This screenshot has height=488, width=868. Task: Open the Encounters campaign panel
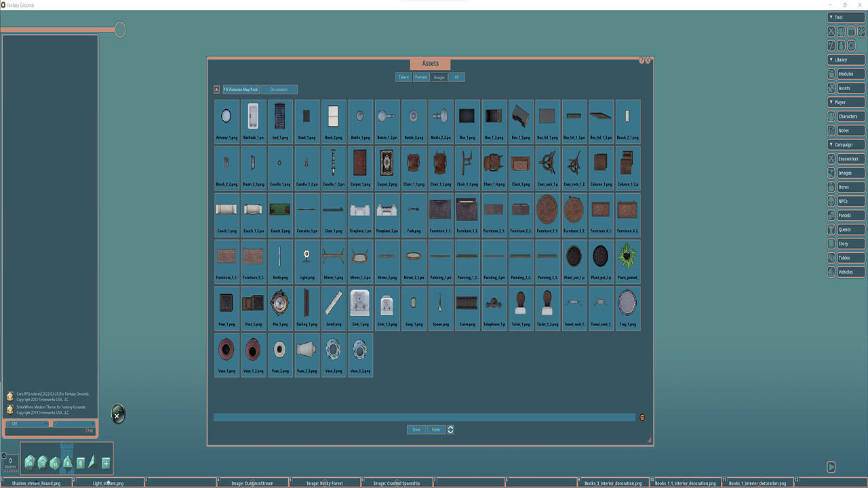coord(848,159)
